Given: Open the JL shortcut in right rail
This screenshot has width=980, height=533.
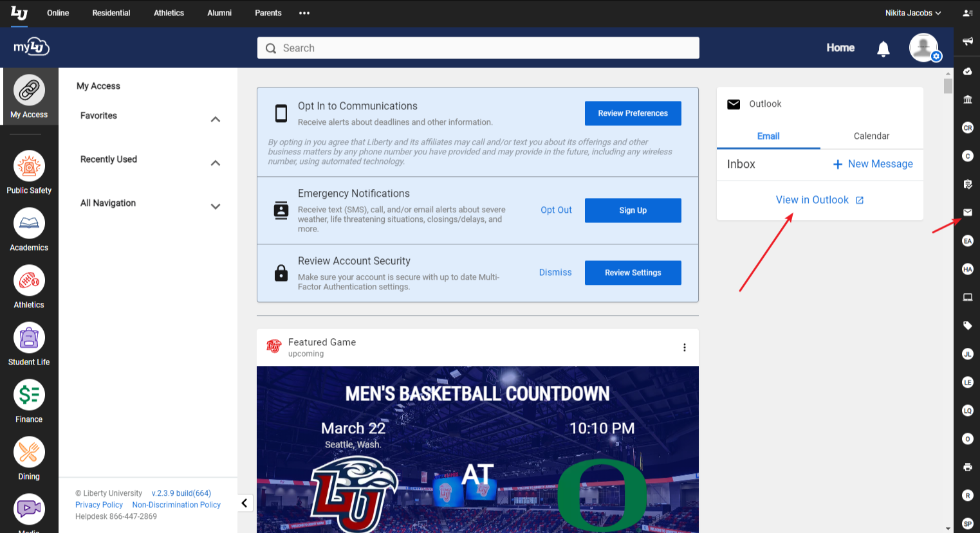Looking at the screenshot, I should point(967,354).
